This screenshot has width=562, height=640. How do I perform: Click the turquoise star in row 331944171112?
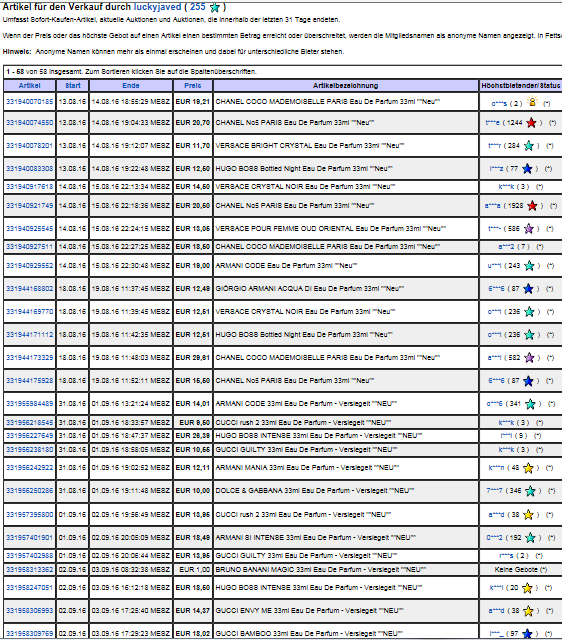529,335
